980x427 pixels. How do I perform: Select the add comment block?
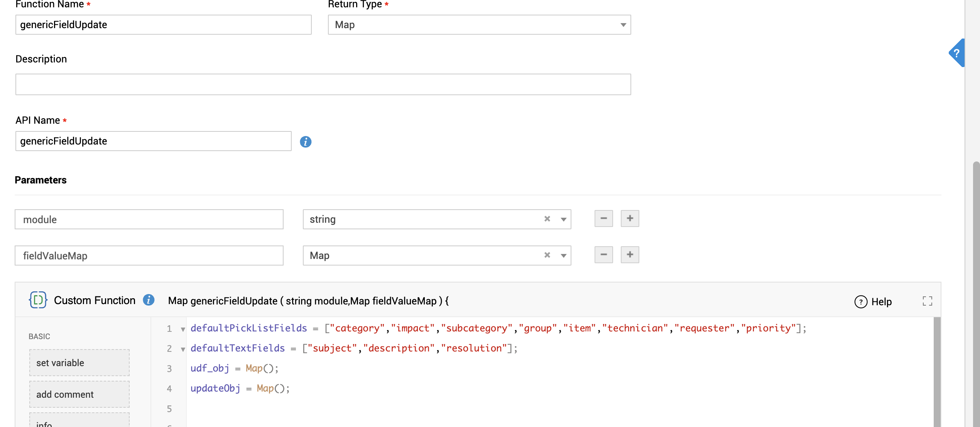tap(79, 394)
